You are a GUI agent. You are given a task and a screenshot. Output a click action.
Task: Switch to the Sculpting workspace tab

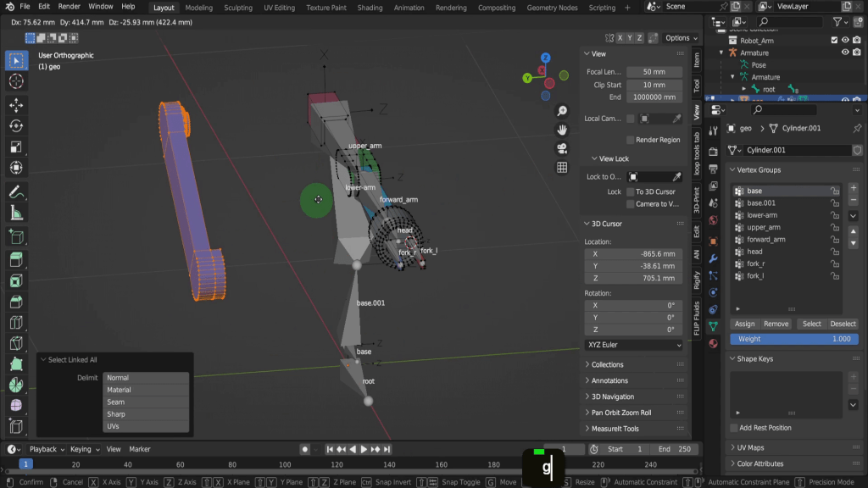237,8
